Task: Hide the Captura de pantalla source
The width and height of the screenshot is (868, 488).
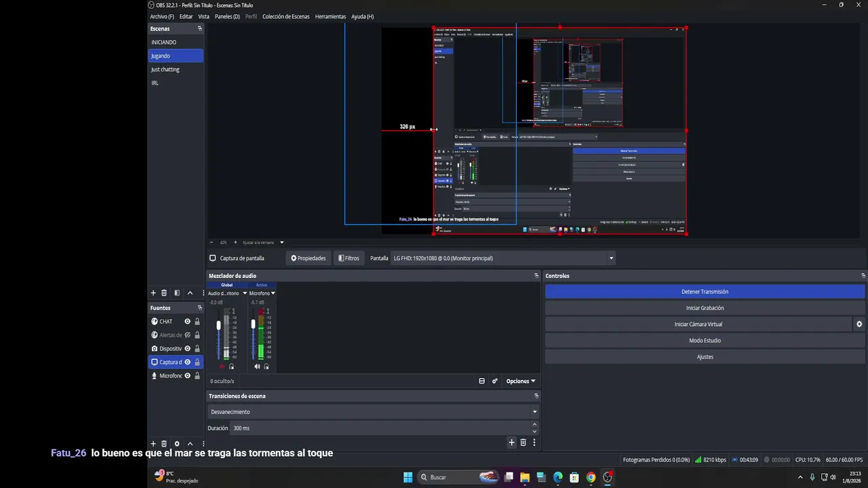Action: coord(188,362)
